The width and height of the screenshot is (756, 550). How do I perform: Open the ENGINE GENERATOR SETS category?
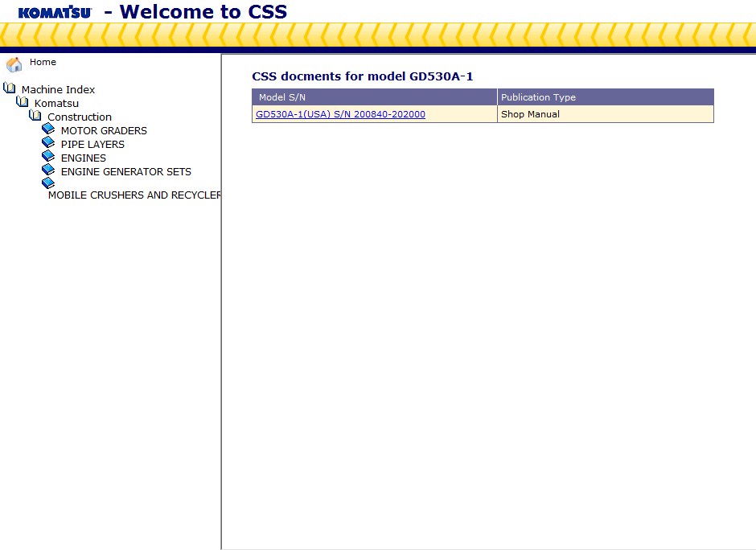126,171
